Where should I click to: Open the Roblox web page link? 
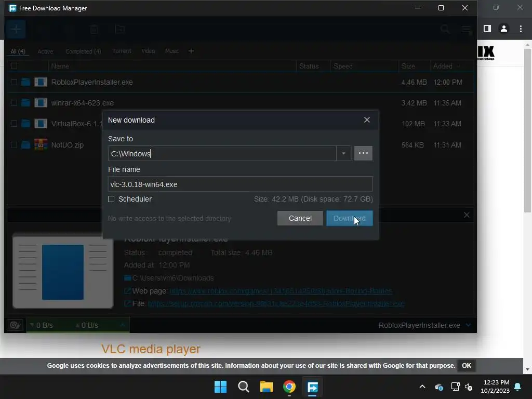point(281,291)
